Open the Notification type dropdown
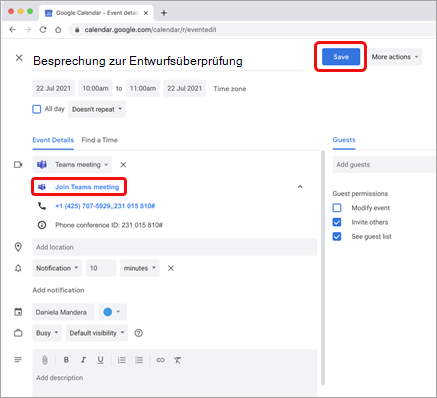 [x=57, y=268]
